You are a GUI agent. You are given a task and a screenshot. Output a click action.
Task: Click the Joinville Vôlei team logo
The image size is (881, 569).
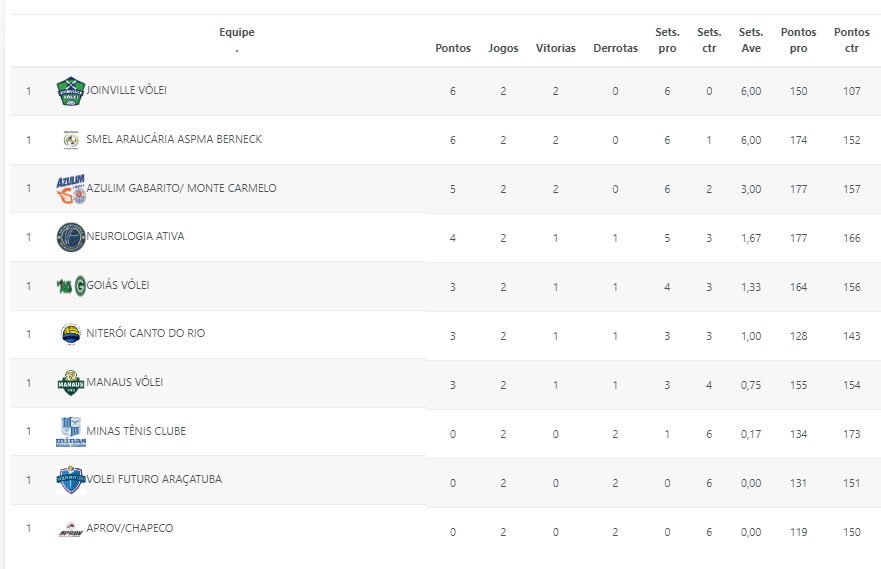tap(71, 91)
